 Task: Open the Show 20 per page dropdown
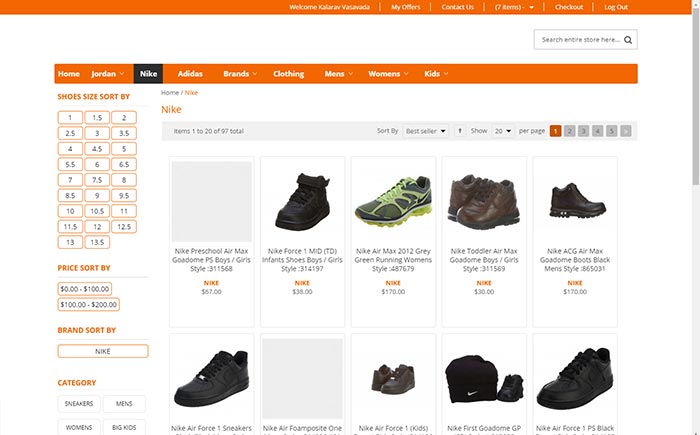click(503, 131)
